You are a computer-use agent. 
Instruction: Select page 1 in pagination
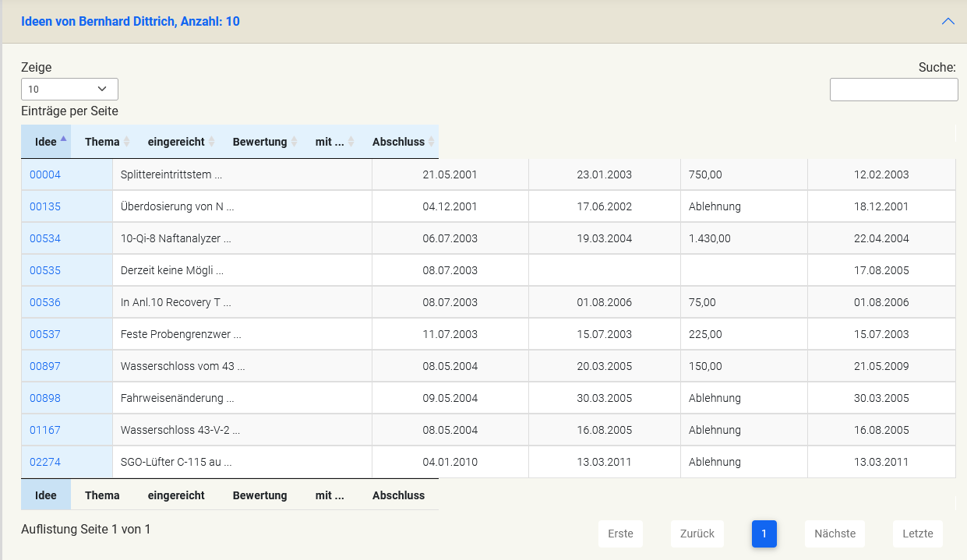764,534
